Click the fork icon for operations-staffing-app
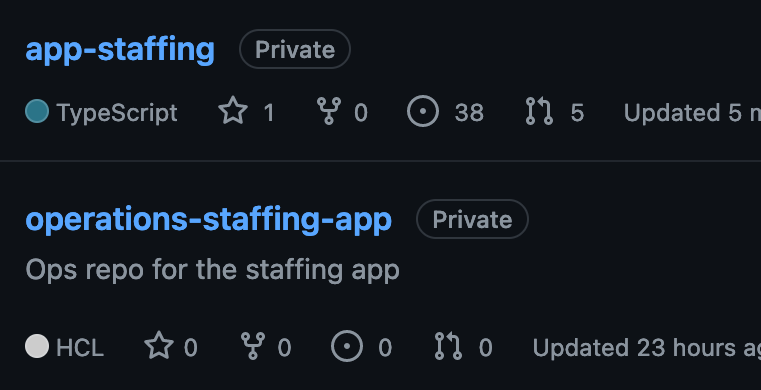The width and height of the screenshot is (761, 390). click(x=253, y=346)
